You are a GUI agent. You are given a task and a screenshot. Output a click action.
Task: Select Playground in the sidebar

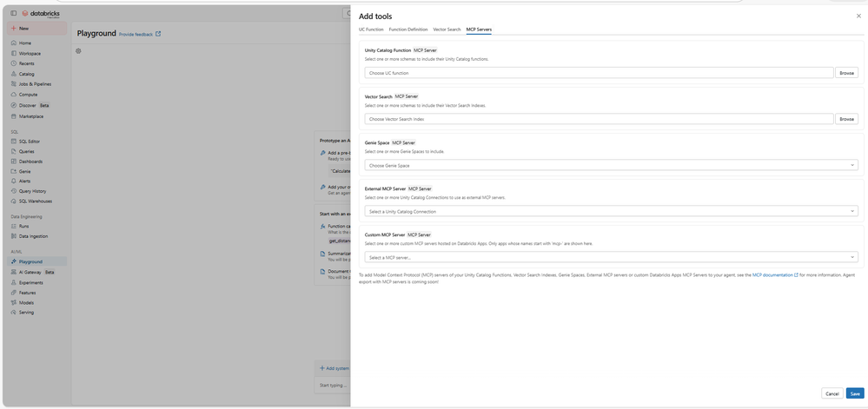tap(37, 261)
